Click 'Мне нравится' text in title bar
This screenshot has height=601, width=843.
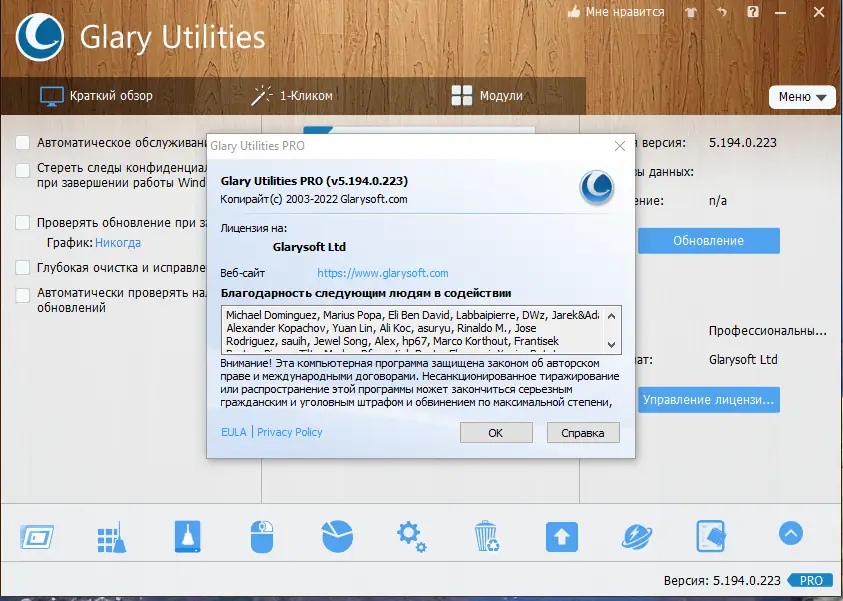tap(625, 12)
